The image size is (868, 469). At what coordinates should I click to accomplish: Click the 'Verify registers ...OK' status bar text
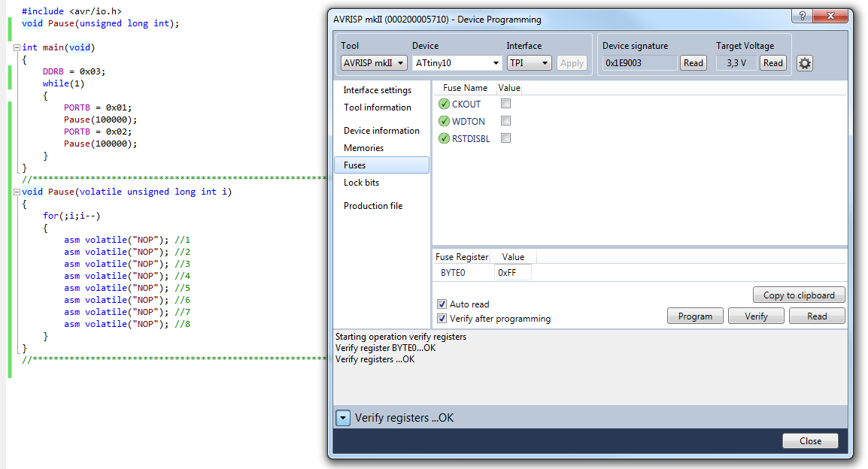404,418
